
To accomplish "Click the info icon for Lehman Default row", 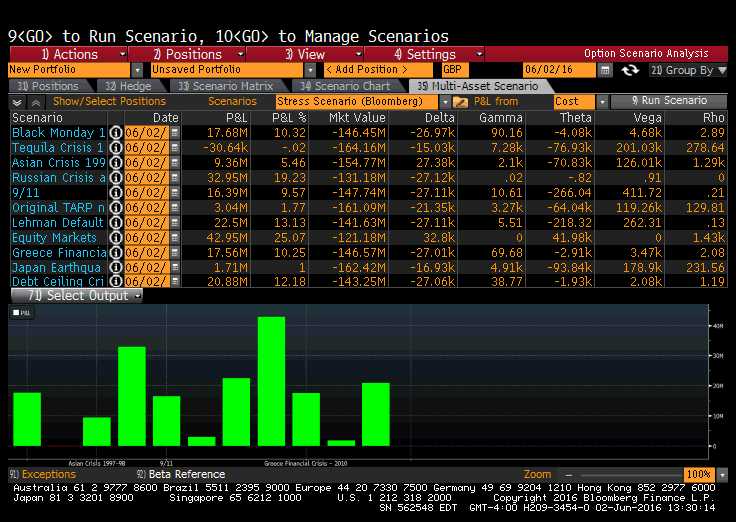I will [x=115, y=223].
